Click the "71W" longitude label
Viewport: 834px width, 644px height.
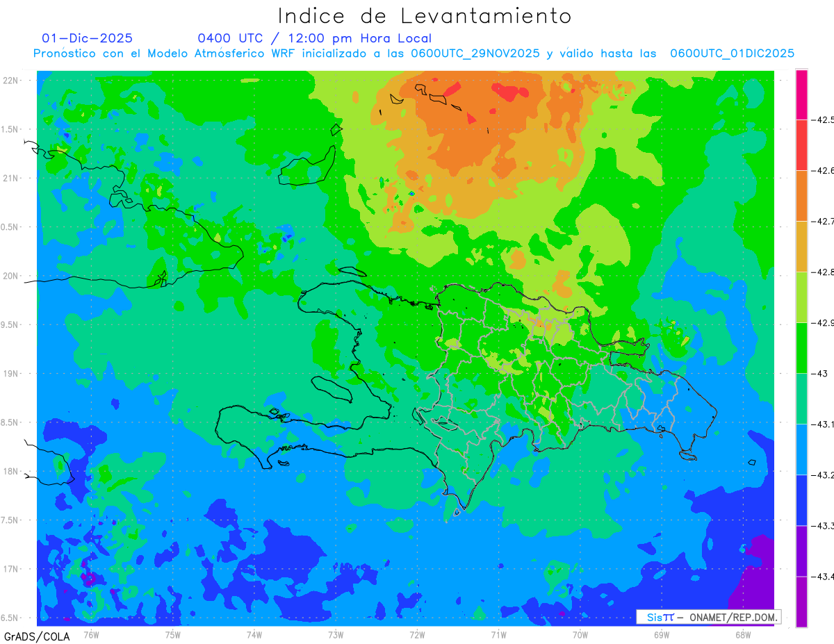498,634
